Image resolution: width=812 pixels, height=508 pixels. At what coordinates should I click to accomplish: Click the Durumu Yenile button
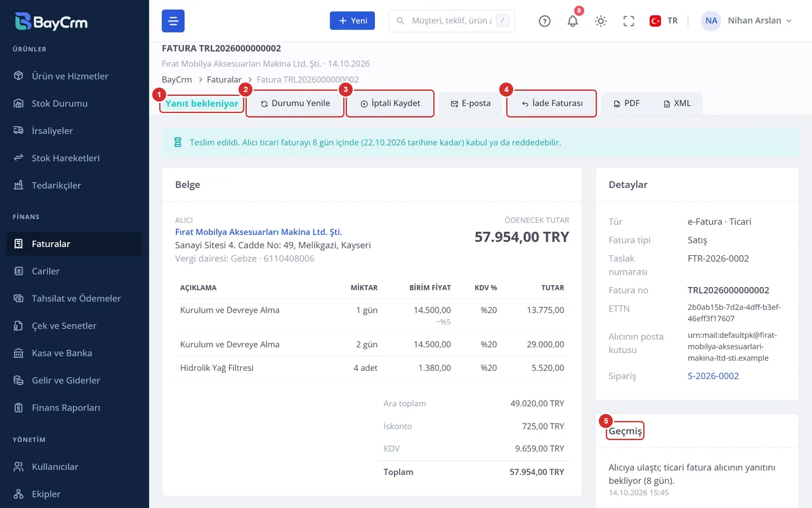(295, 104)
